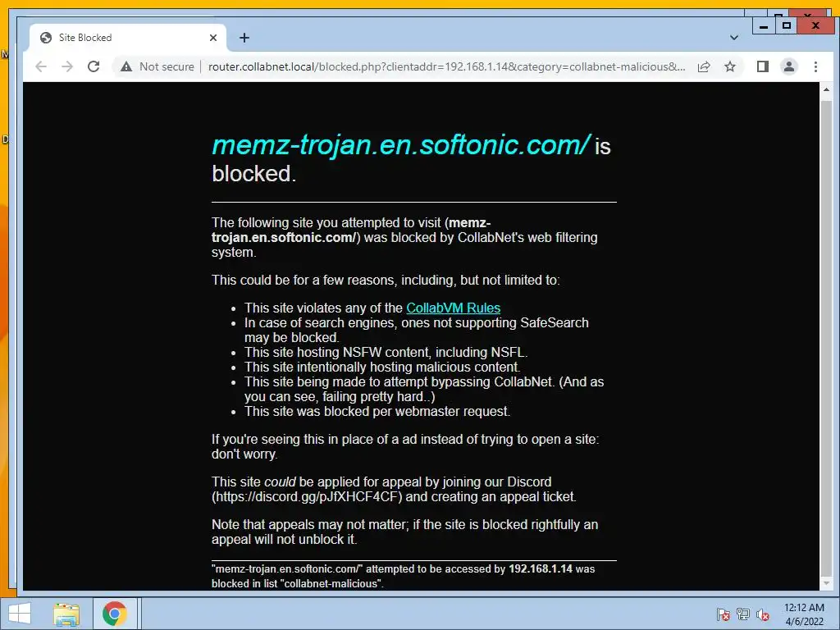Open the Chrome side panel

click(762, 66)
